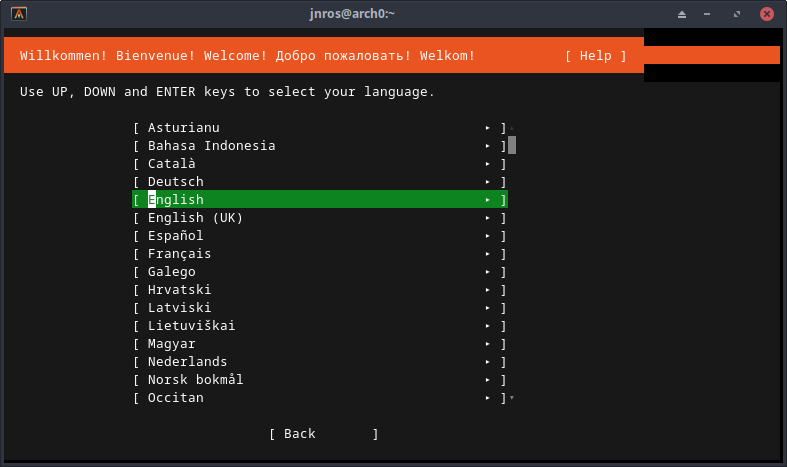Select Asturianu language

[320, 128]
